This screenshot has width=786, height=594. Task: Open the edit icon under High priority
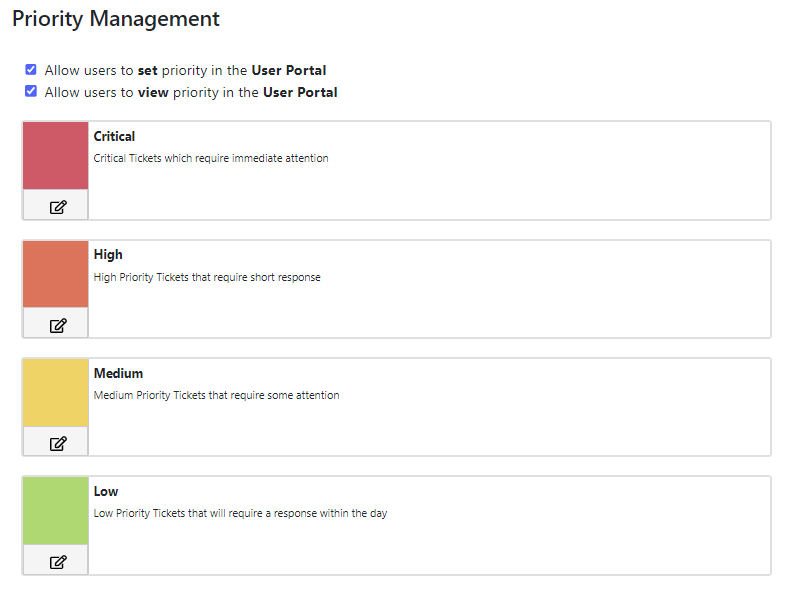[x=58, y=325]
